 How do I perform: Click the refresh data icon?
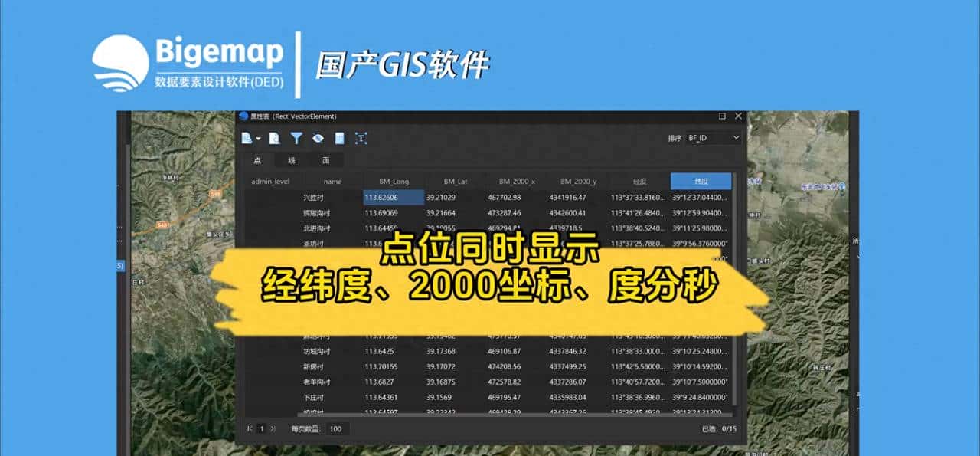pyautogui.click(x=273, y=138)
